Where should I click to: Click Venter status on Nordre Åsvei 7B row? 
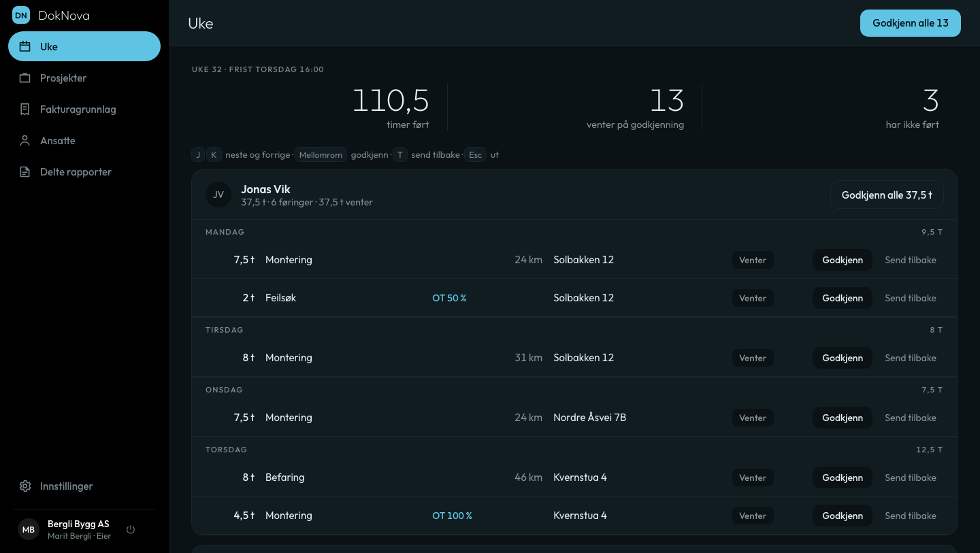[x=753, y=418]
